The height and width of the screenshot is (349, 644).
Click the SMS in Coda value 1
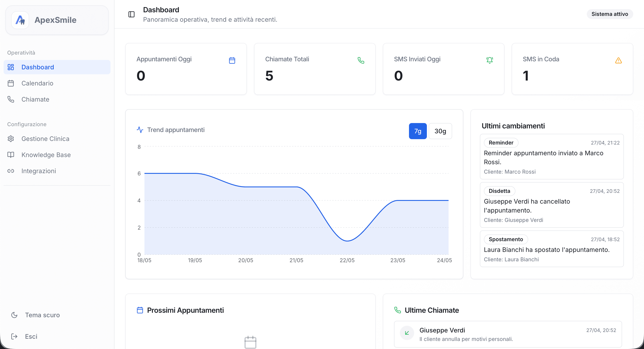[526, 76]
